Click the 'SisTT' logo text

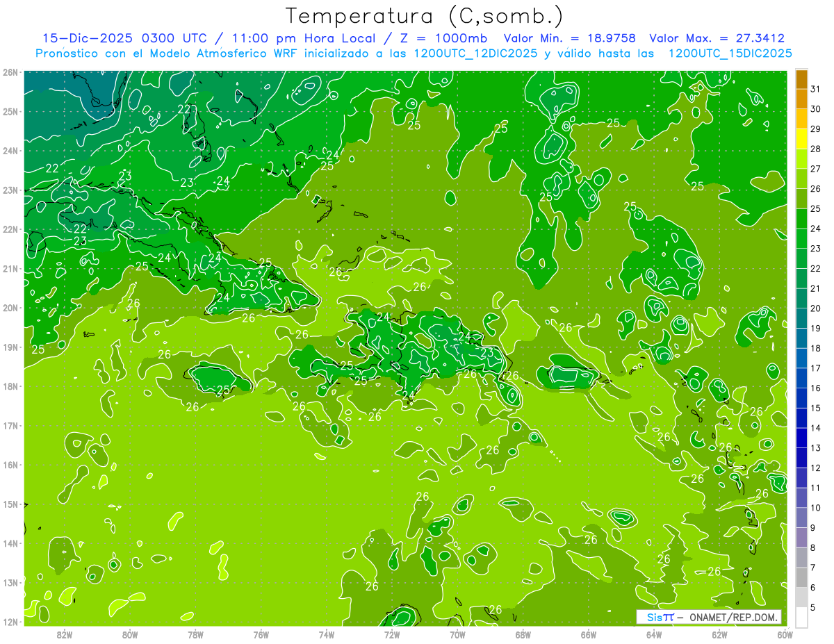tap(660, 617)
